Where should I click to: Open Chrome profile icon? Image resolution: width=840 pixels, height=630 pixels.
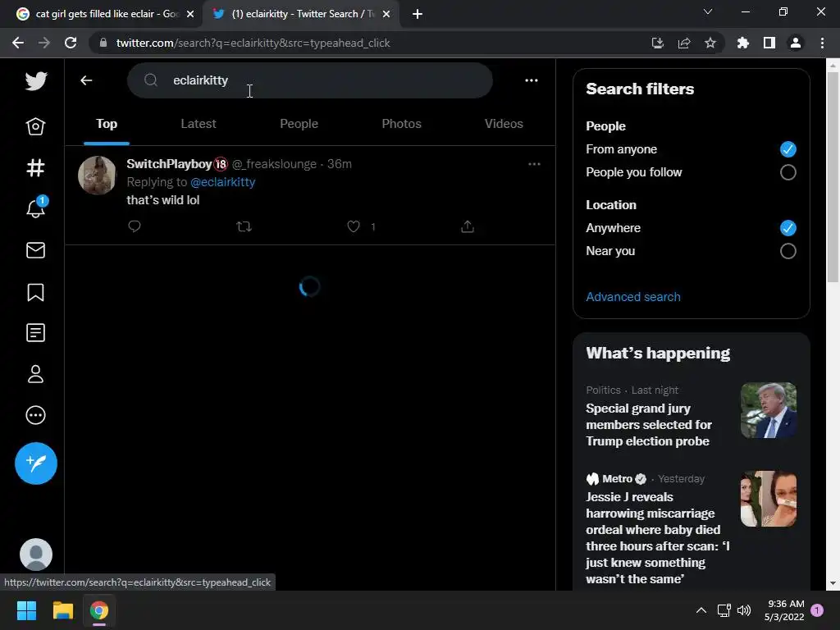click(x=796, y=43)
